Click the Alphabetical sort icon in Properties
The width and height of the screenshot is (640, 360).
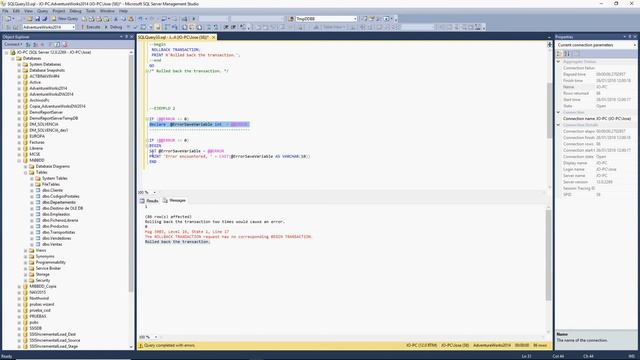tap(567, 53)
